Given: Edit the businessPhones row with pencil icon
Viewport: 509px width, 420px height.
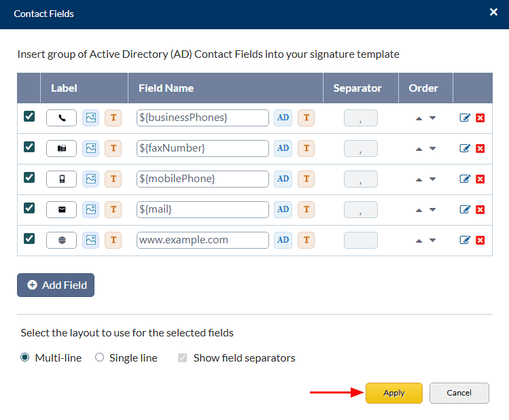Looking at the screenshot, I should pyautogui.click(x=465, y=118).
